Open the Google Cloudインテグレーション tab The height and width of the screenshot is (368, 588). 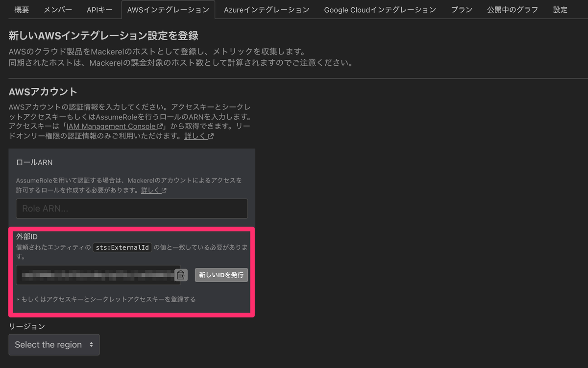pyautogui.click(x=380, y=10)
